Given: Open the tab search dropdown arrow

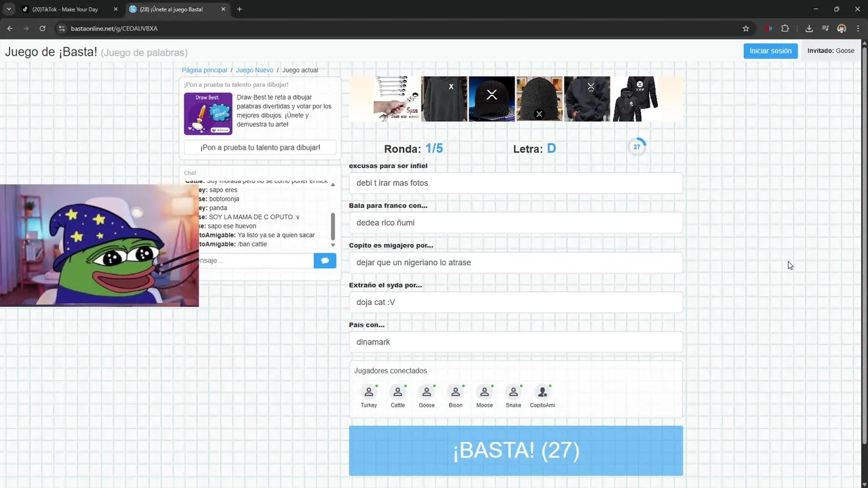Looking at the screenshot, I should click(9, 9).
